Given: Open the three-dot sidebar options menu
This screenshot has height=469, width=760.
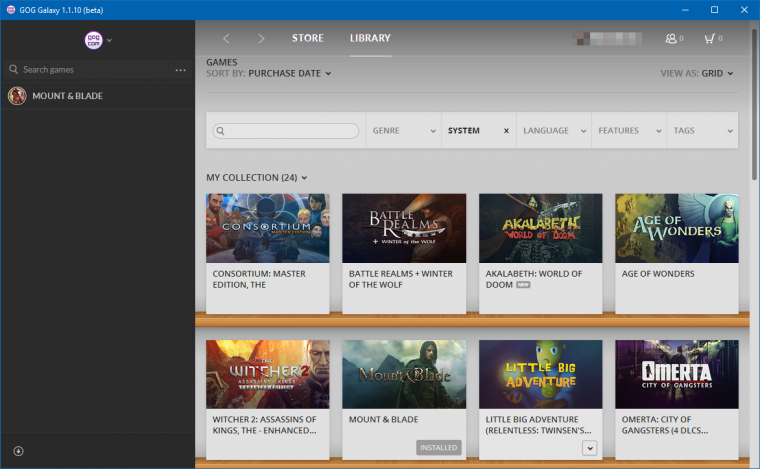Looking at the screenshot, I should pos(181,70).
